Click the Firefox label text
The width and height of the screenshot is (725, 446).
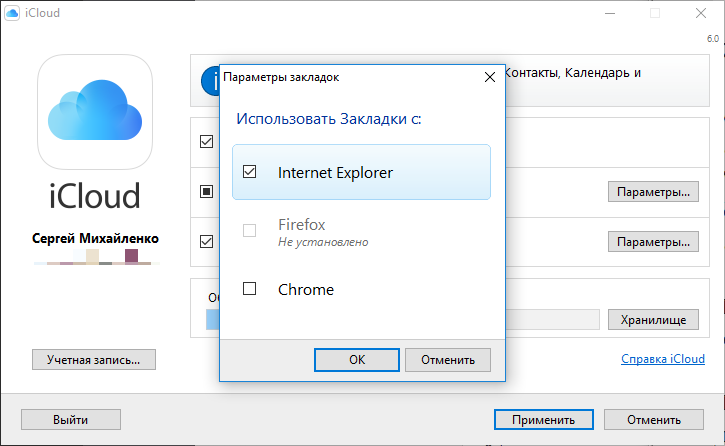301,225
